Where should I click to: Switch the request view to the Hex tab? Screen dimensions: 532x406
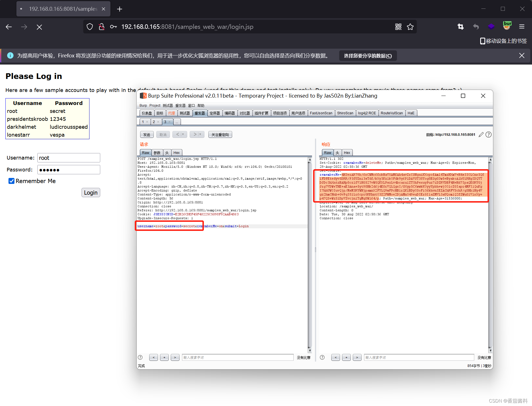pyautogui.click(x=176, y=153)
